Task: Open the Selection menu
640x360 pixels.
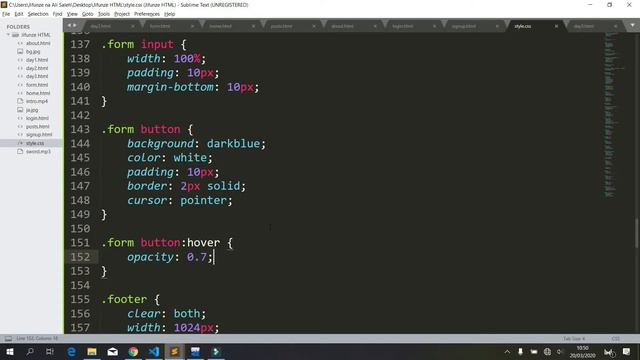Action: click(x=38, y=14)
